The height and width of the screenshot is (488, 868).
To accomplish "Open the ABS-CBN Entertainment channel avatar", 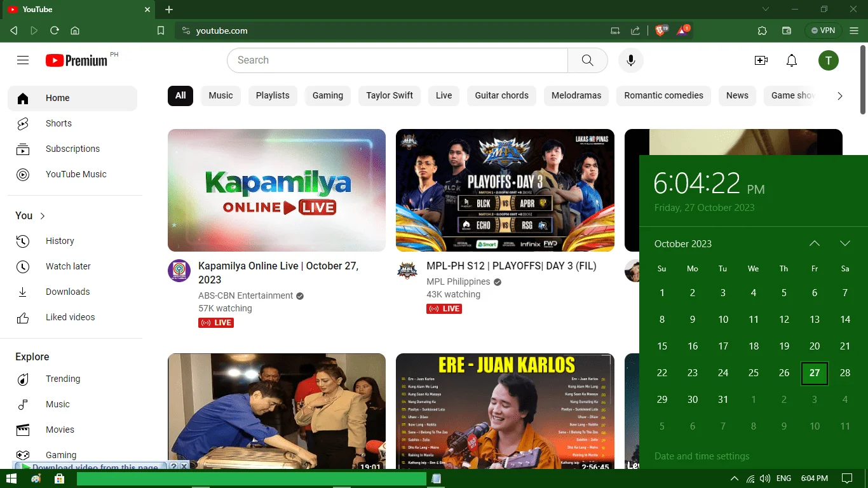I will click(x=179, y=271).
